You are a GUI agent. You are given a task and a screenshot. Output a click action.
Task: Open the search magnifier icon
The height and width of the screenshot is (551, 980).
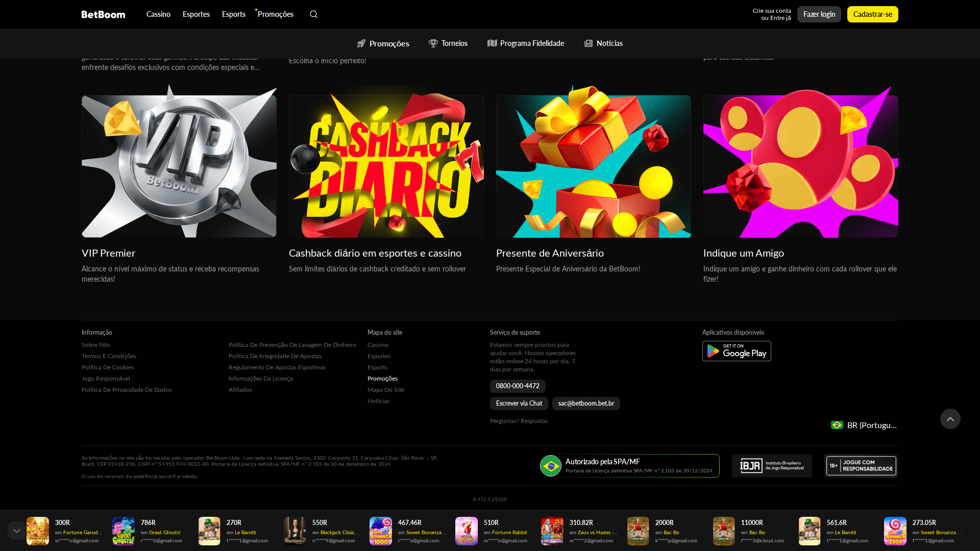click(x=313, y=14)
